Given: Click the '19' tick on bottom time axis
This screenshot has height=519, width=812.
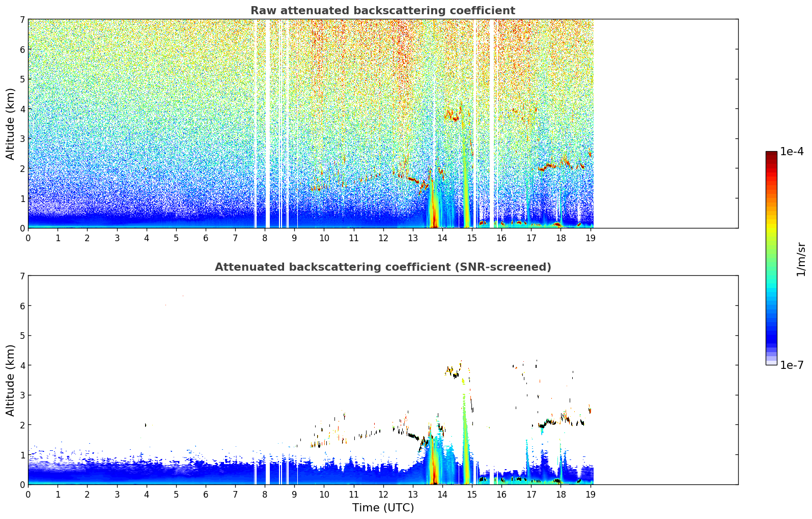Looking at the screenshot, I should pyautogui.click(x=591, y=494).
